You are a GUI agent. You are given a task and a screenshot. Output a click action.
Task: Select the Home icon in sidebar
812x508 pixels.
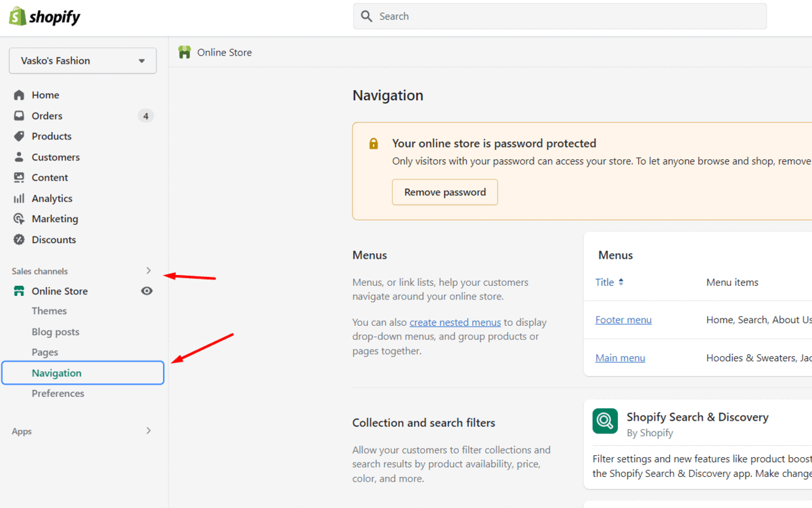(19, 95)
